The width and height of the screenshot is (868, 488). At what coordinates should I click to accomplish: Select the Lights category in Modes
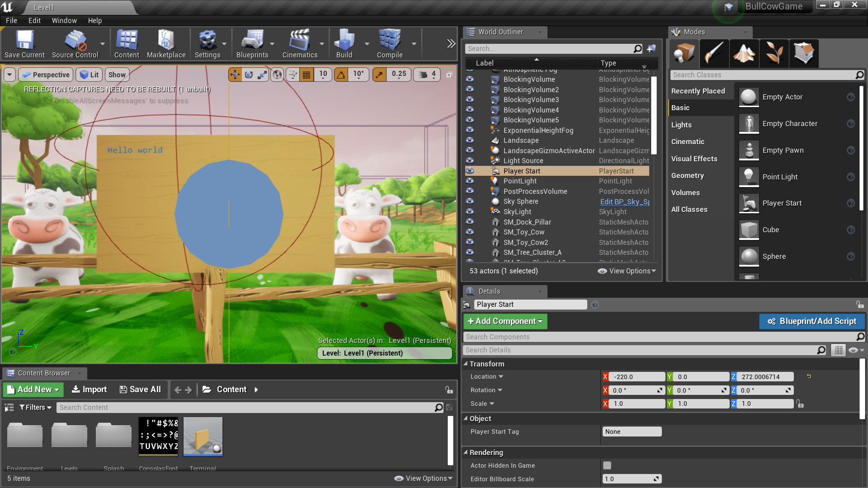pos(681,125)
